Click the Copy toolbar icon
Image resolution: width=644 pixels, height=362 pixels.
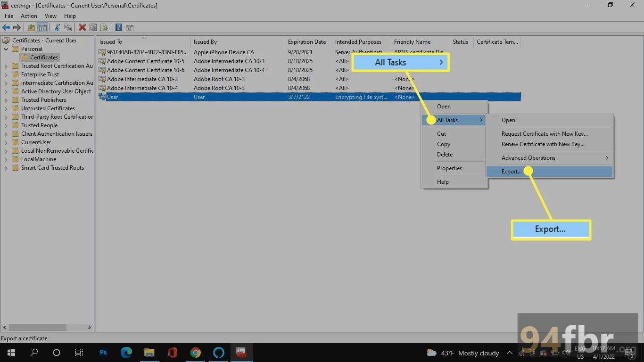[x=68, y=28]
